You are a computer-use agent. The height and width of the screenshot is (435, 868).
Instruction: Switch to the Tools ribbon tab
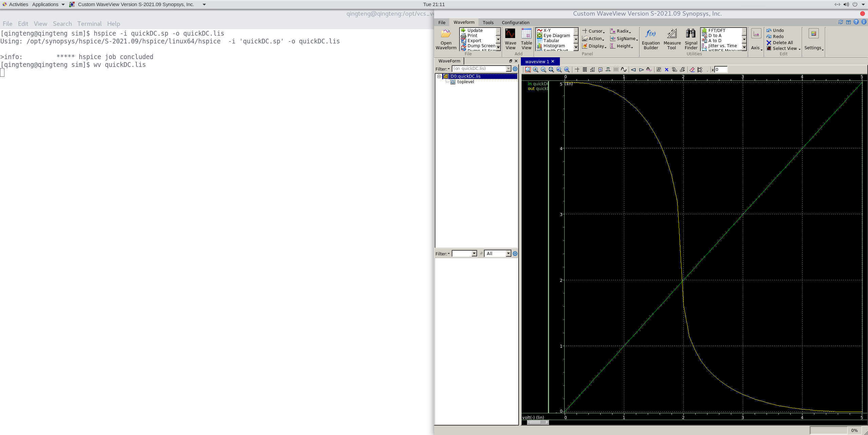(x=488, y=22)
